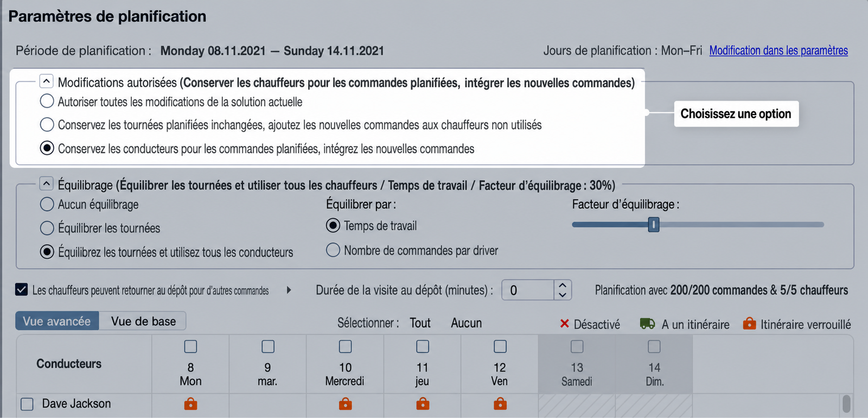Click the red X Désactivé legend icon
The width and height of the screenshot is (868, 418).
(564, 324)
